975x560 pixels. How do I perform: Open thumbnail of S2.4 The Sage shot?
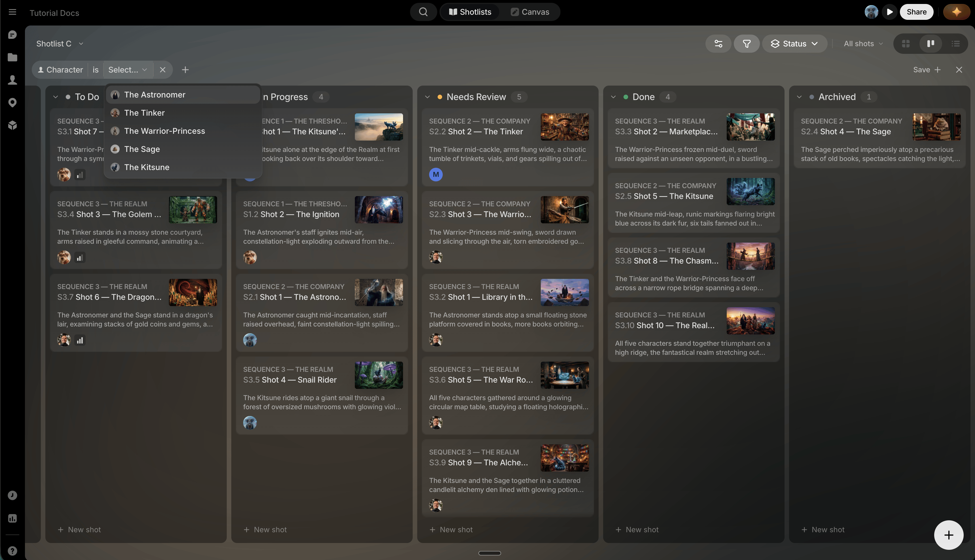[936, 127]
